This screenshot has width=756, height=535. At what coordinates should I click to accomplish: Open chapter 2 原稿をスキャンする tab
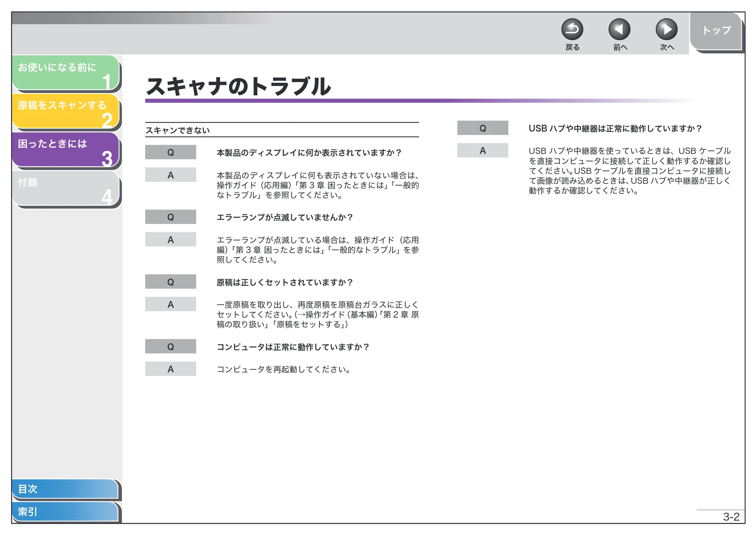pyautogui.click(x=66, y=111)
